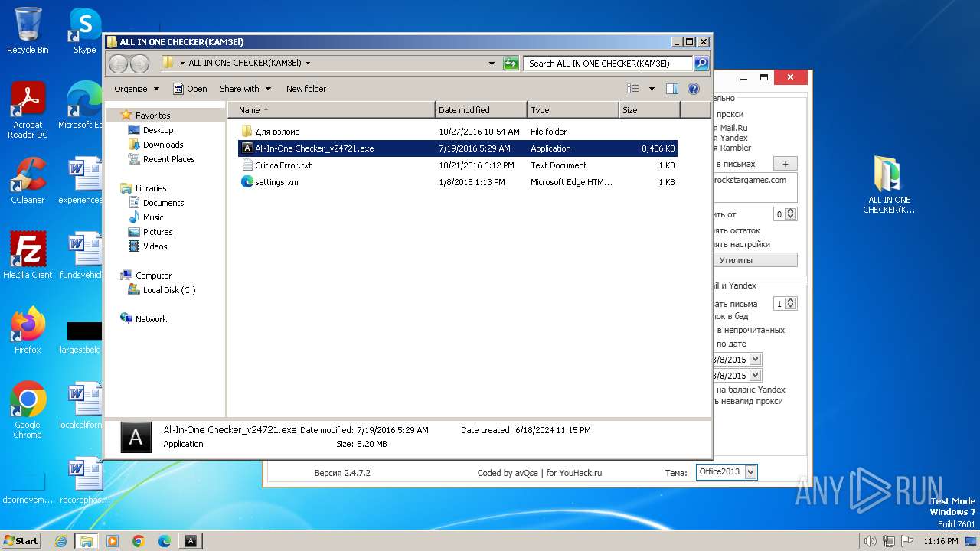Select Downloads in the Favorites tree
Viewport: 980px width, 551px height.
point(162,145)
